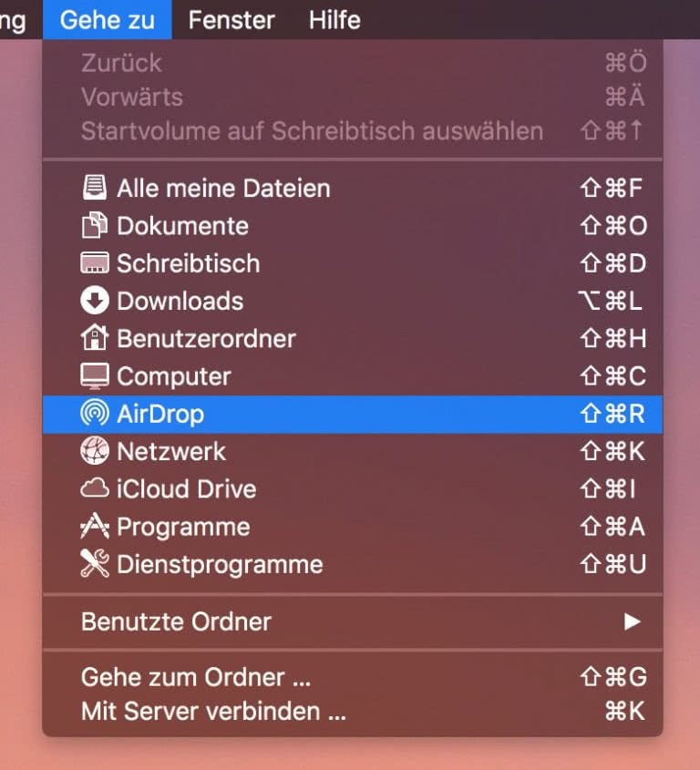Select the Dienstprogramme tools icon
The image size is (700, 770).
pos(94,564)
